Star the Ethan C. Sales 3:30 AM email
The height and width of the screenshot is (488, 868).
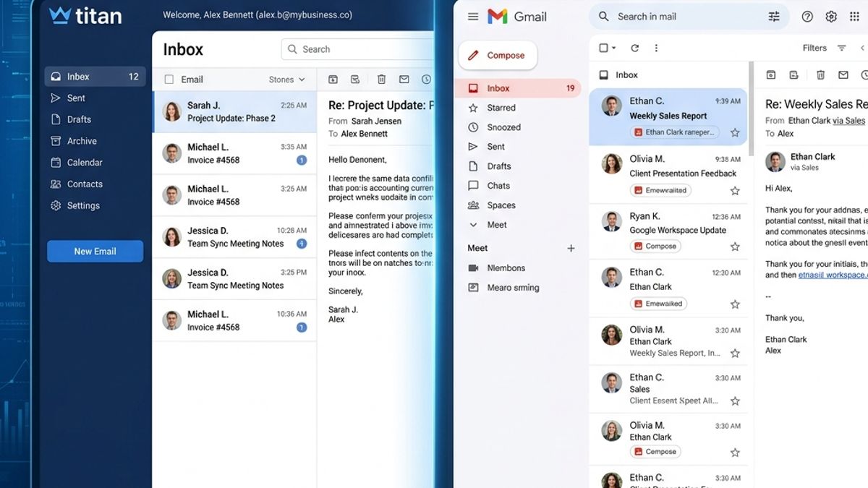point(735,401)
